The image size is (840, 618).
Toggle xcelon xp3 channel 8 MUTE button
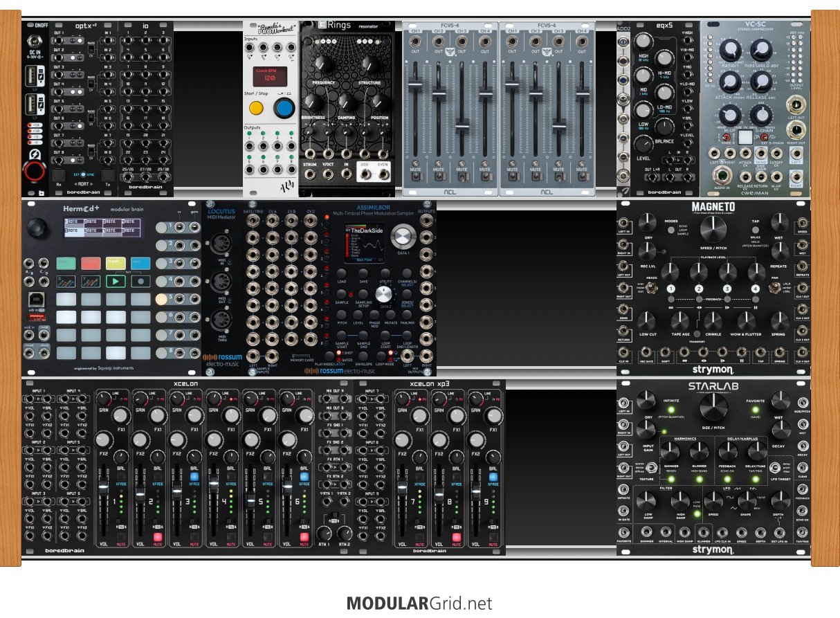[x=457, y=537]
